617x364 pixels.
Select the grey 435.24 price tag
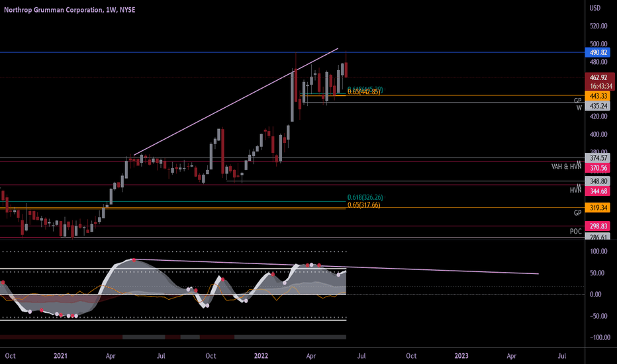point(598,106)
